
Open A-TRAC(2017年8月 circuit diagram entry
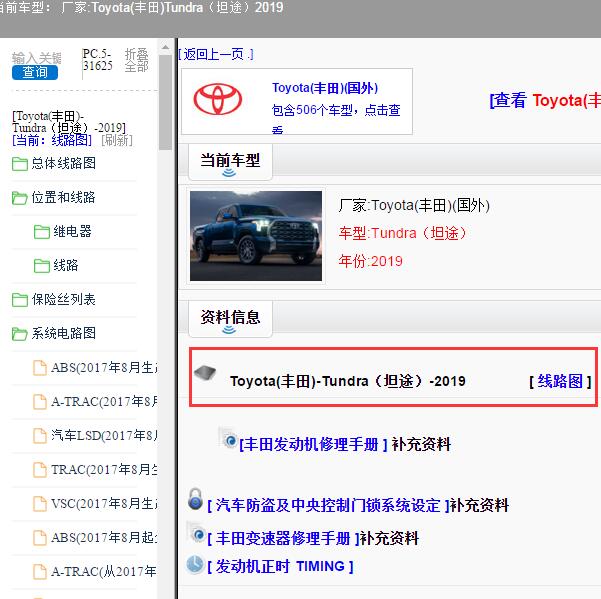104,402
